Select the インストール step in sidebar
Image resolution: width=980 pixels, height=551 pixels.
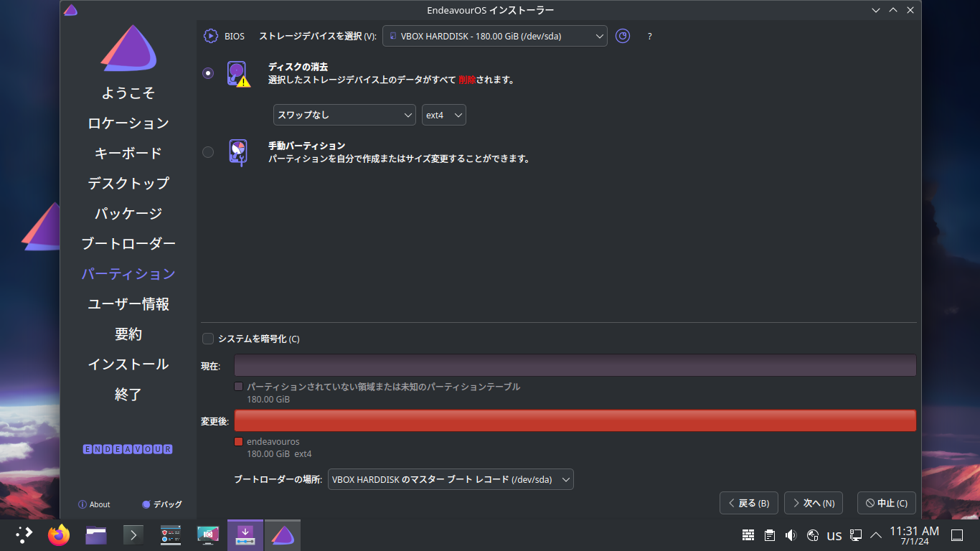click(x=128, y=364)
